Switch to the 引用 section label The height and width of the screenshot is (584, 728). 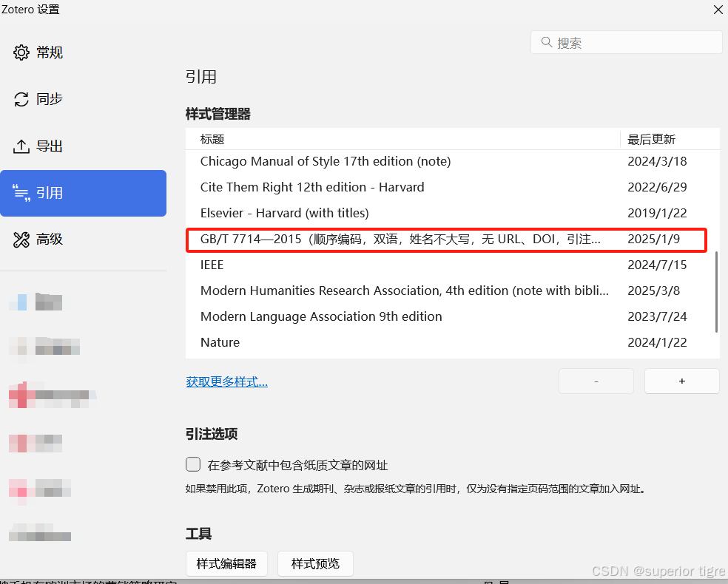[50, 193]
